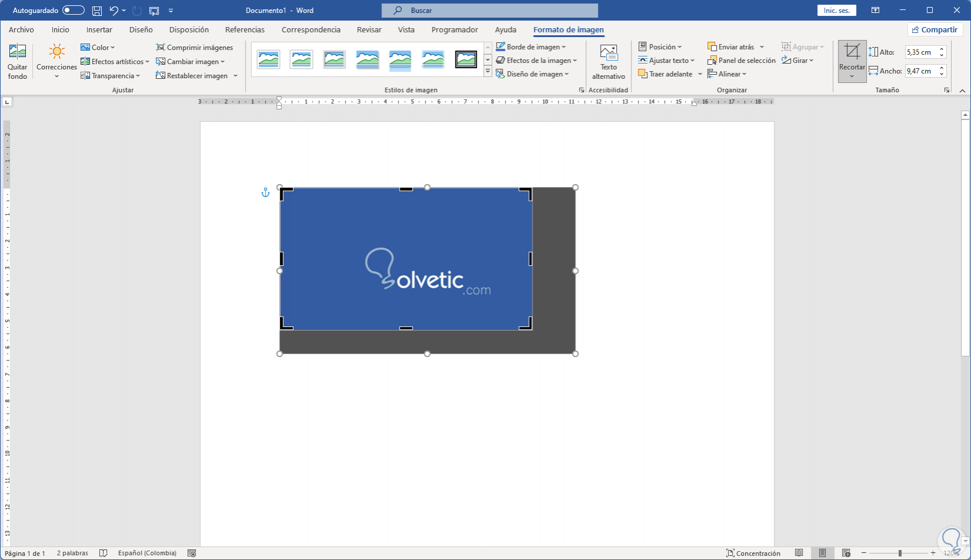Open the Disposición ribbon tab
This screenshot has height=560, width=971.
pyautogui.click(x=189, y=30)
